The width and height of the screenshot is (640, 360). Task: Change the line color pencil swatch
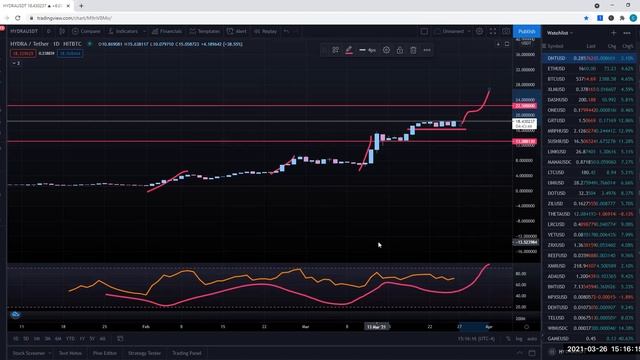349,50
